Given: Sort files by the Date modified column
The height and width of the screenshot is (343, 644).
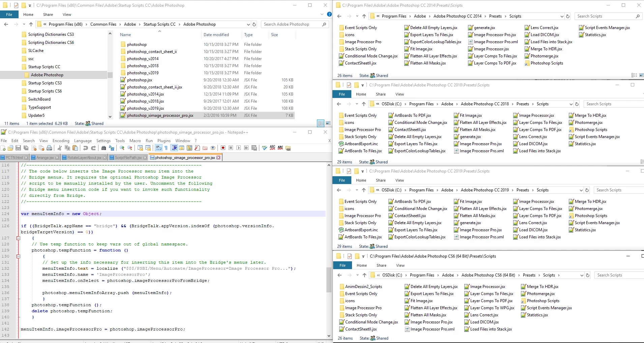Looking at the screenshot, I should click(x=216, y=35).
